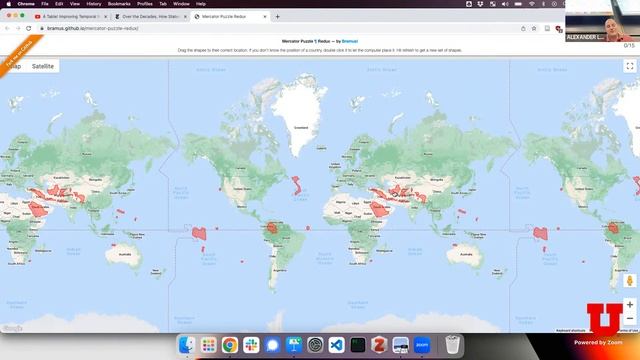Viewport: 640px width, 360px height.
Task: Click the Chrome icon in the dock
Action: click(x=230, y=345)
